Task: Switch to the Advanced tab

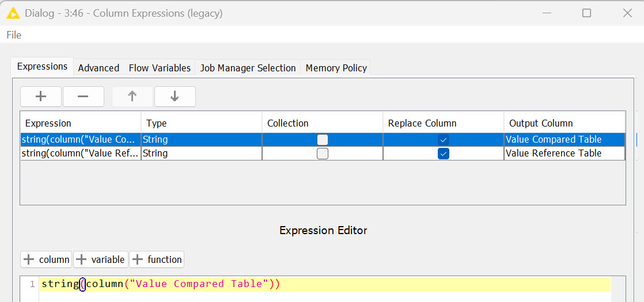Action: click(99, 68)
